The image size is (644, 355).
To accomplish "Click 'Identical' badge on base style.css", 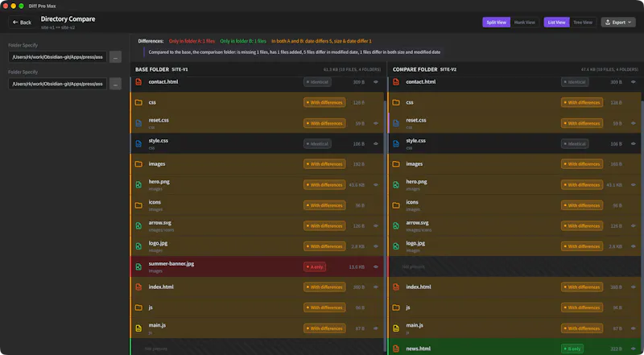I will point(317,144).
